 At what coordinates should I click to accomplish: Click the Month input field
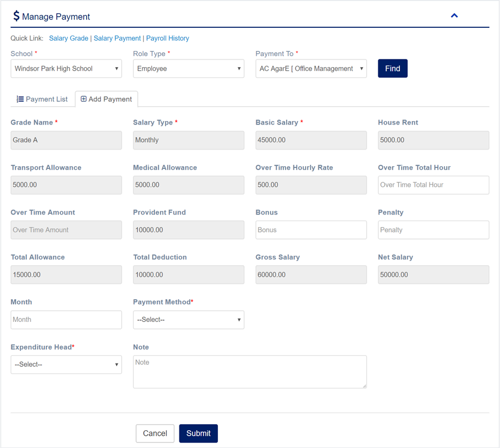coord(66,320)
